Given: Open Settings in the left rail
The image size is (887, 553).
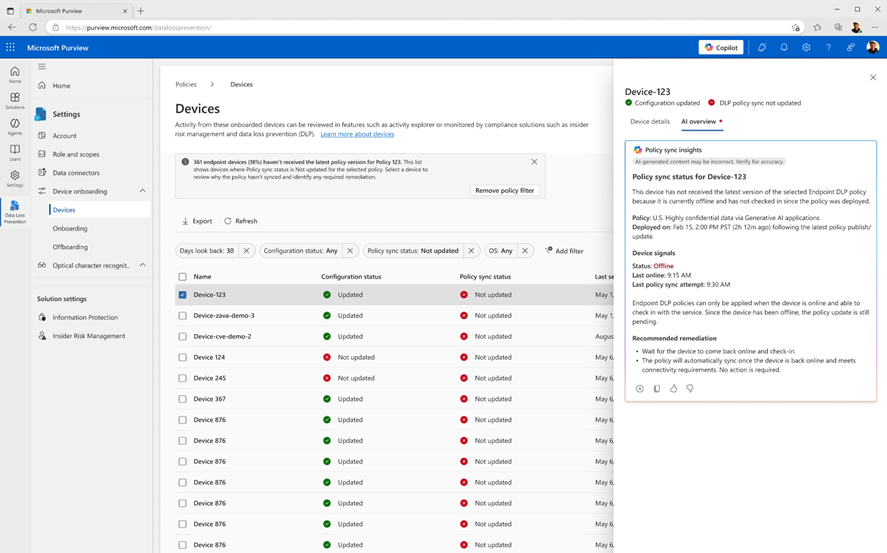Looking at the screenshot, I should 15,179.
